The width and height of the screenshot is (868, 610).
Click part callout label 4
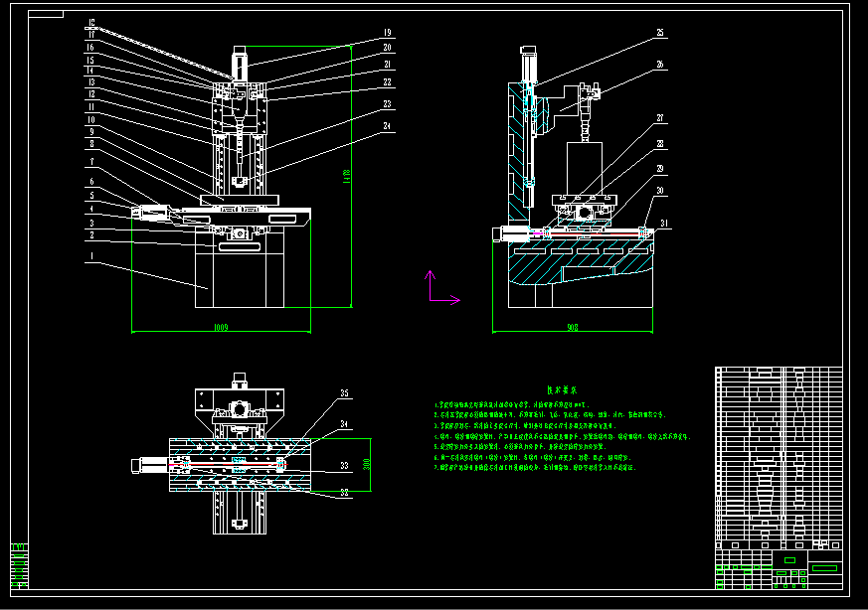coord(91,209)
